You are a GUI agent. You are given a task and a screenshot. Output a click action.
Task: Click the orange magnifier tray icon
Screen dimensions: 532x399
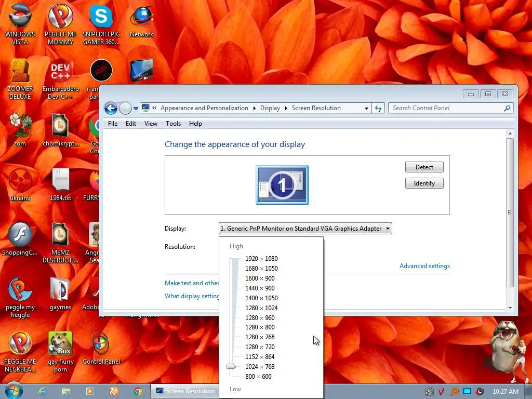(454, 392)
